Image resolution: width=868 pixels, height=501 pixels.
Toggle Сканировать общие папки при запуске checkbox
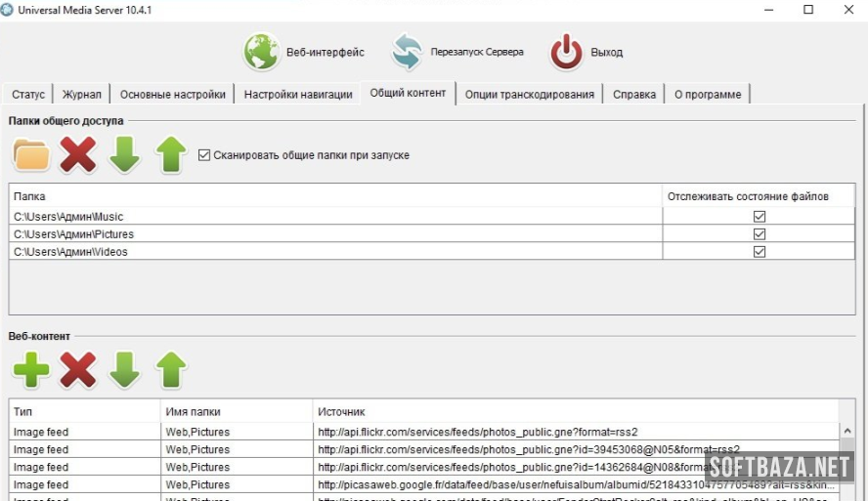pos(204,155)
